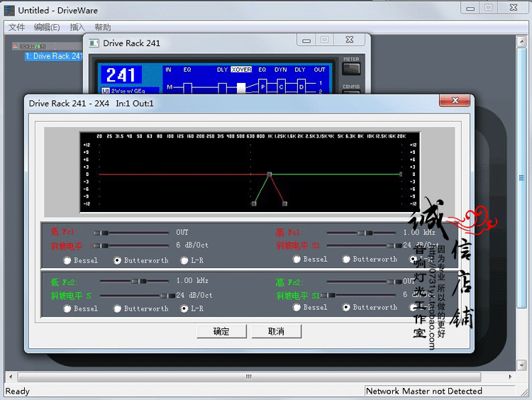Confirm with the 确定 button

(x=221, y=331)
